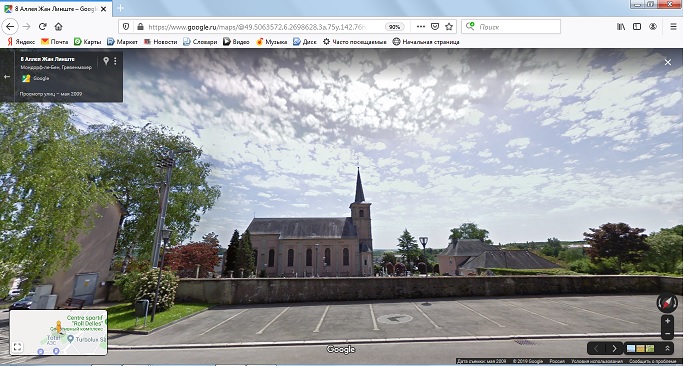Click the compass in Street View
The height and width of the screenshot is (366, 684).
667,303
